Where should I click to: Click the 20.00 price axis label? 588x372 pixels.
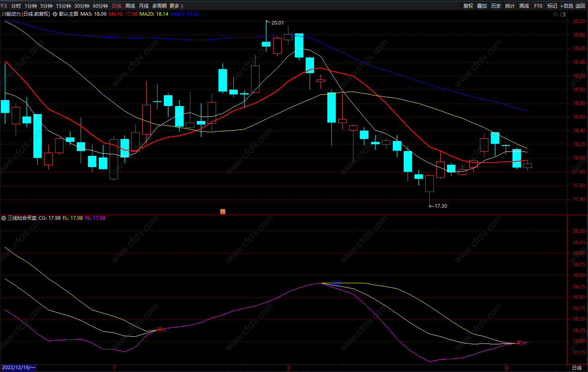click(579, 21)
